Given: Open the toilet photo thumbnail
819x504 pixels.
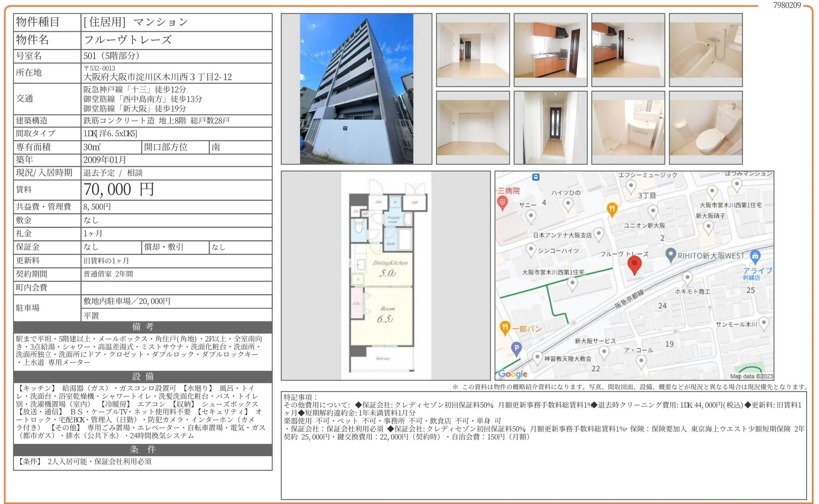Looking at the screenshot, I should (x=705, y=127).
